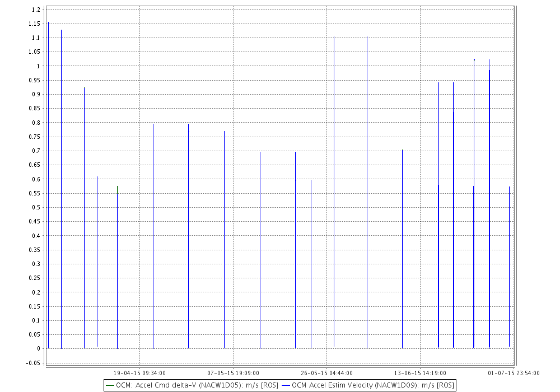Viewport: 560px width, 392px height.
Task: Click y-axis tick label 0.75
Action: [x=35, y=137]
